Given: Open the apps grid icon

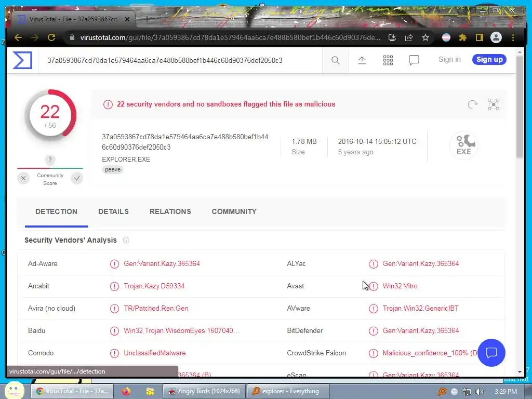Looking at the screenshot, I should 388,60.
